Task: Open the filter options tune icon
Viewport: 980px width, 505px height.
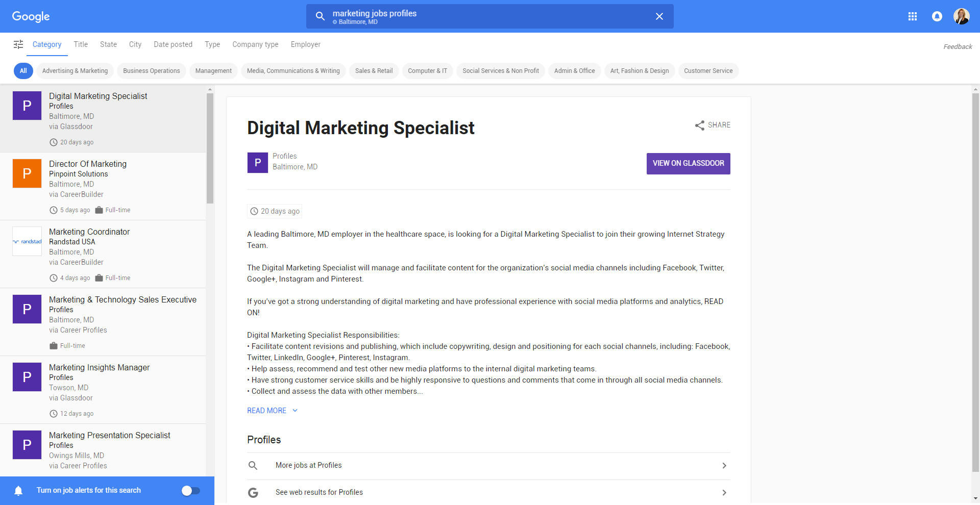Action: point(18,45)
